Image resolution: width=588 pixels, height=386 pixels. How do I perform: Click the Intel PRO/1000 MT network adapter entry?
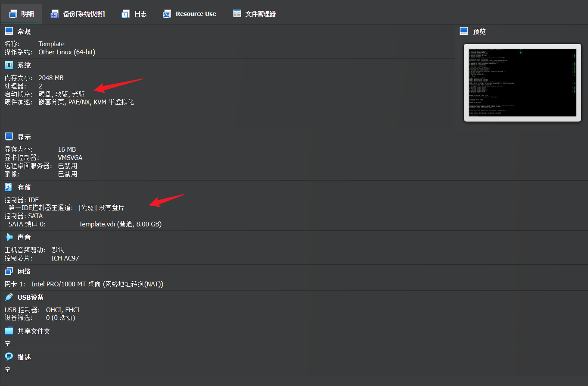pos(97,284)
